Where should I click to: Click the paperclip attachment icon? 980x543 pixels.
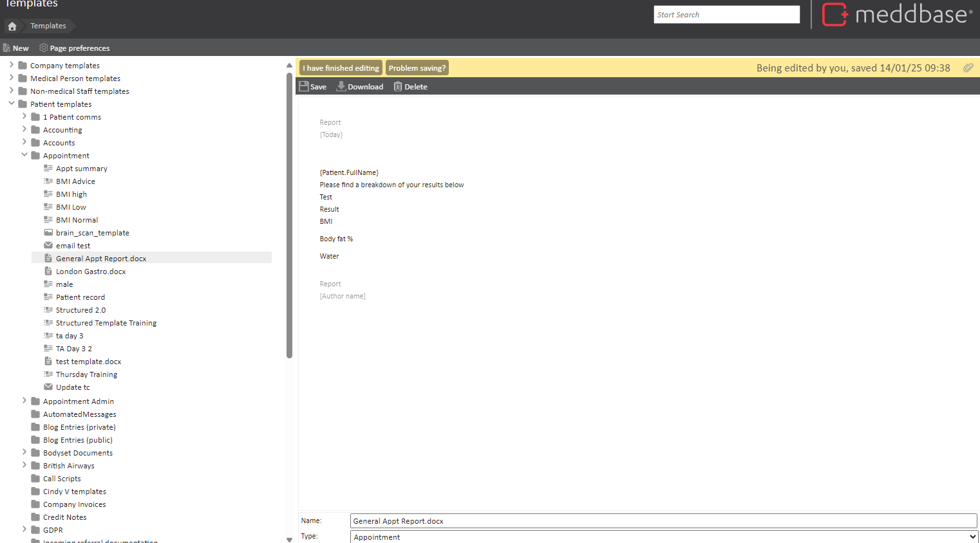coord(968,68)
